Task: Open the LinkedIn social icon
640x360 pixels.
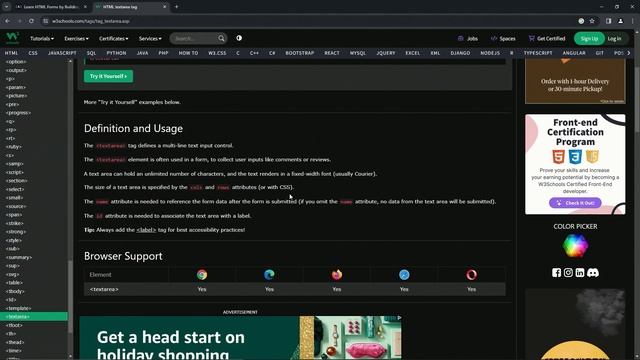Action: (x=580, y=273)
